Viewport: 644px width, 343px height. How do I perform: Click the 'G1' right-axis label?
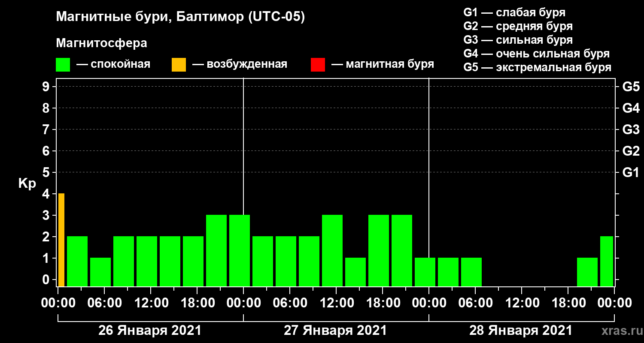click(631, 173)
